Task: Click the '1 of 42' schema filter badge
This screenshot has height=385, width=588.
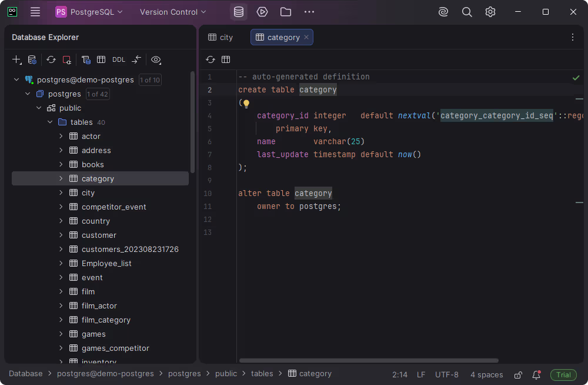Action: tap(98, 94)
